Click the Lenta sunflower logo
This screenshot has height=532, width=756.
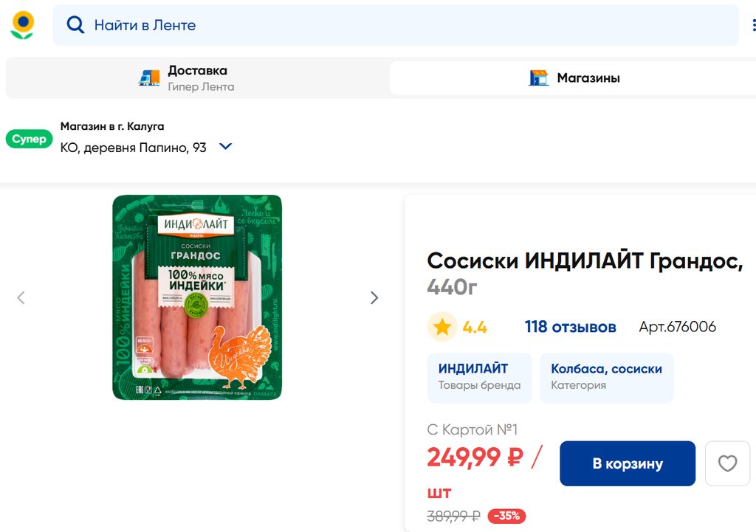[x=22, y=24]
